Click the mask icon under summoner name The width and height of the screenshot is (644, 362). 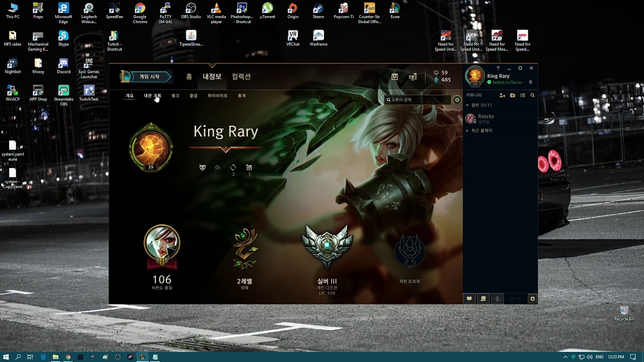203,167
